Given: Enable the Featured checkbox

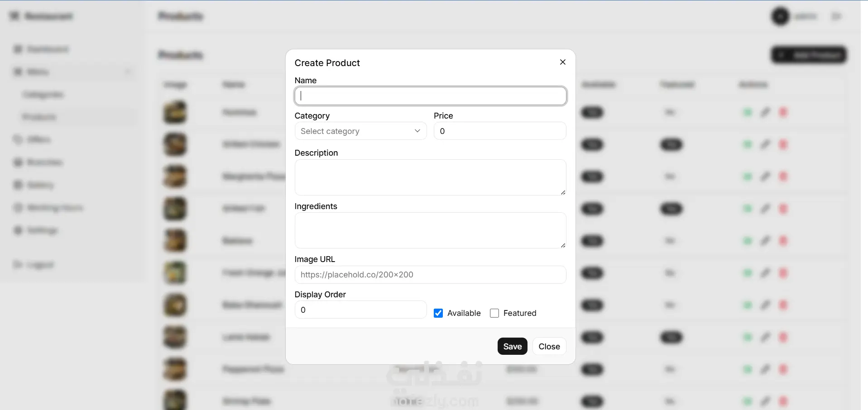Looking at the screenshot, I should (494, 313).
